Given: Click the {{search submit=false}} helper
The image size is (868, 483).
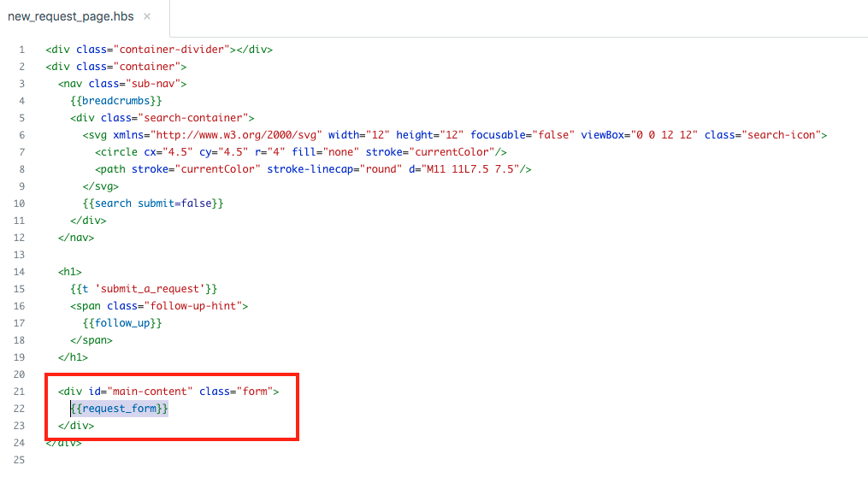Looking at the screenshot, I should pos(153,203).
